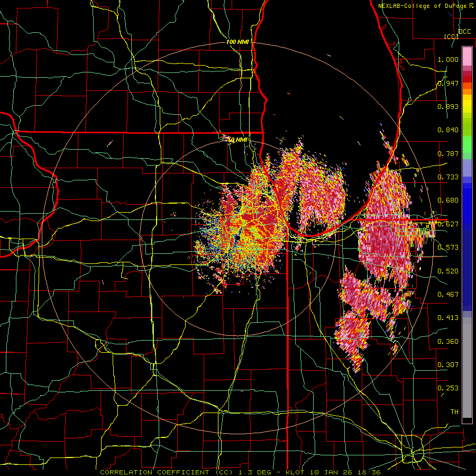Click the KLOT station identifier in caption
This screenshot has height=476, width=476.
295,472
